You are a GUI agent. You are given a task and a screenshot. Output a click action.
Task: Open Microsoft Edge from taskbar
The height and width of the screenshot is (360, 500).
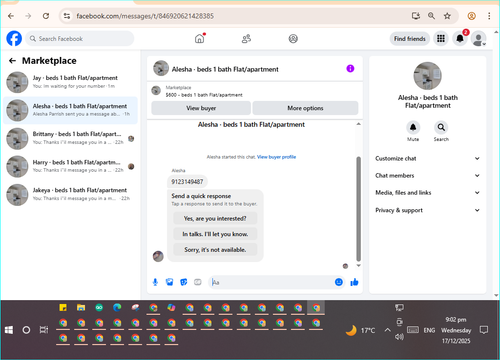[117, 307]
